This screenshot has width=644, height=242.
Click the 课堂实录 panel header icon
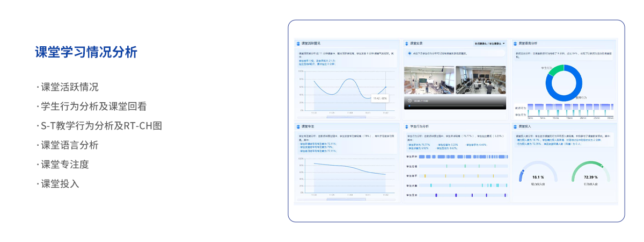pos(407,44)
